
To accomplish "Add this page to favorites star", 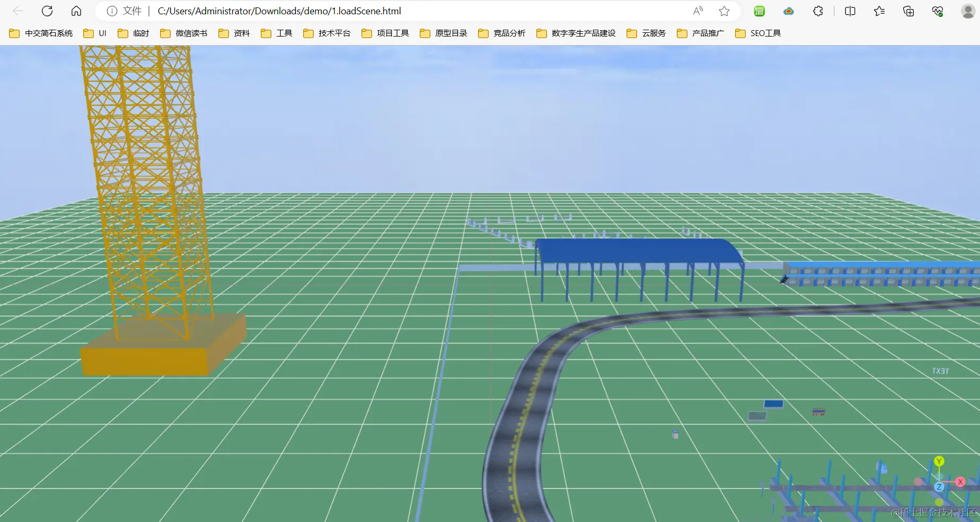I will click(725, 11).
